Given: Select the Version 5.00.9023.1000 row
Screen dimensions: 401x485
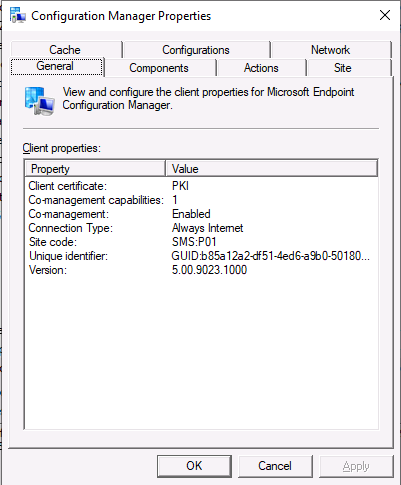Looking at the screenshot, I should coord(201,270).
